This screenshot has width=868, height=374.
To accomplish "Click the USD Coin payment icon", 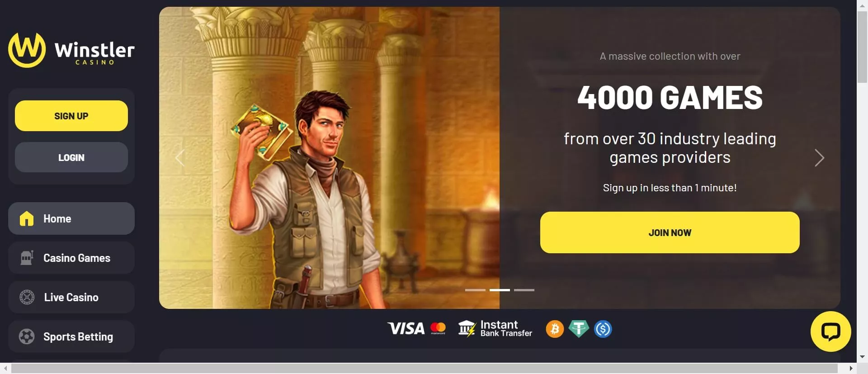I will click(x=603, y=329).
